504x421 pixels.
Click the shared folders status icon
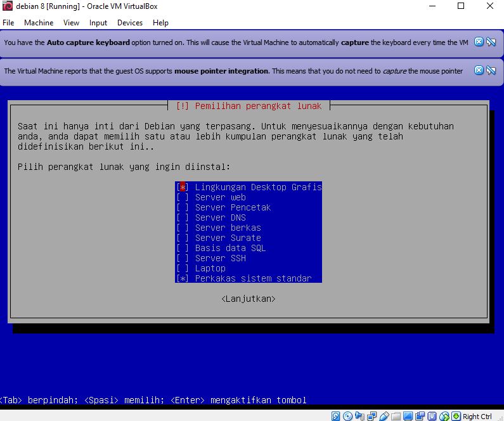point(396,416)
